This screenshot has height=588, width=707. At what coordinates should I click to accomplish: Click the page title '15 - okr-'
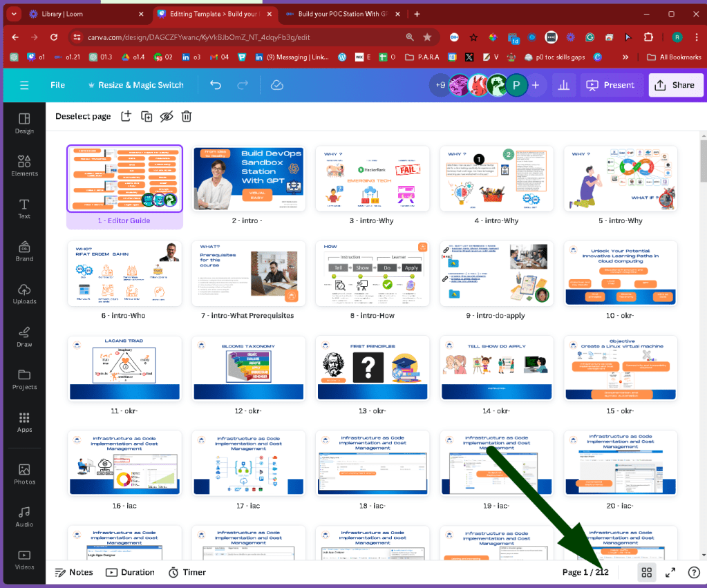[620, 411]
